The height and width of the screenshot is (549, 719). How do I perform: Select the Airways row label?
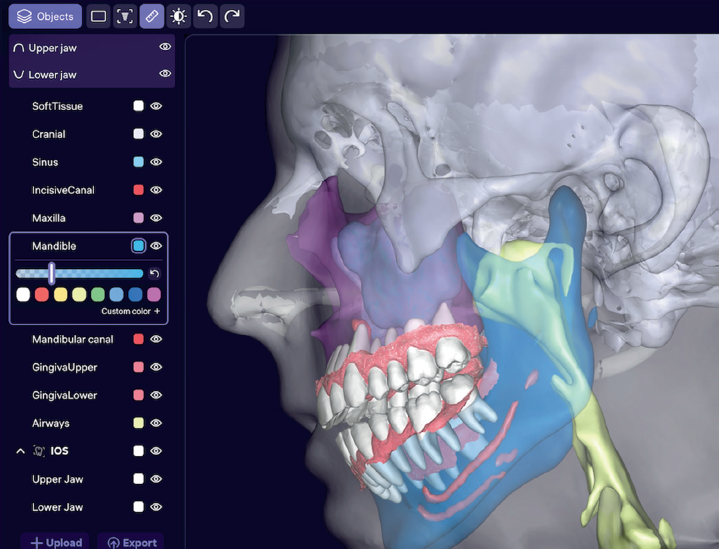pyautogui.click(x=50, y=423)
